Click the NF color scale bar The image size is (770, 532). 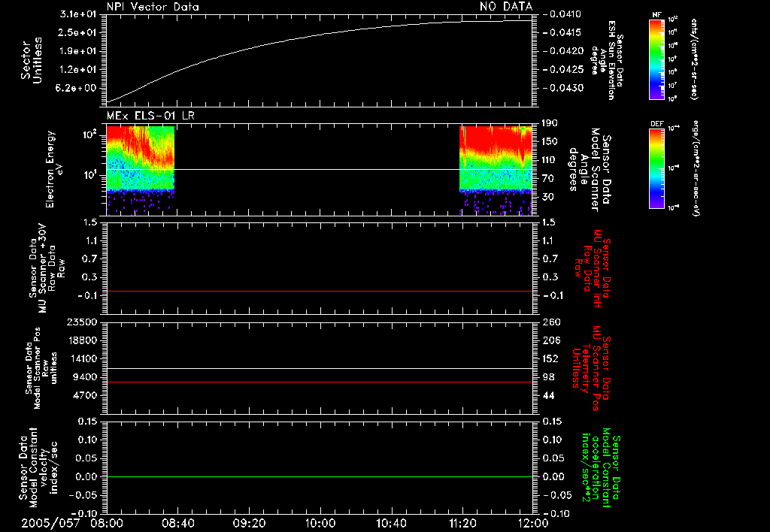click(x=656, y=59)
